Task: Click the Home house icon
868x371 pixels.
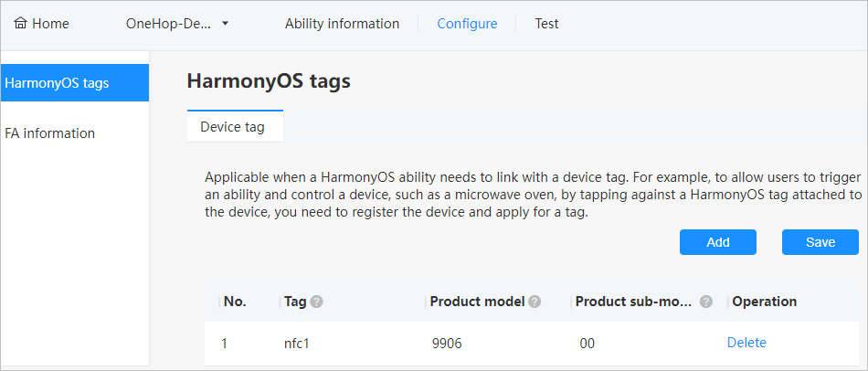Action: (20, 24)
